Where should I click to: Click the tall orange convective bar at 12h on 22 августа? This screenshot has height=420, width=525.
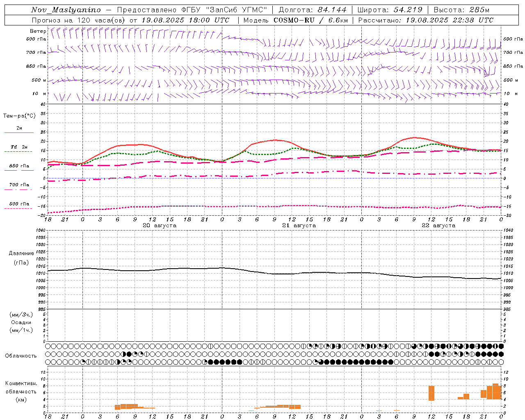(431, 393)
